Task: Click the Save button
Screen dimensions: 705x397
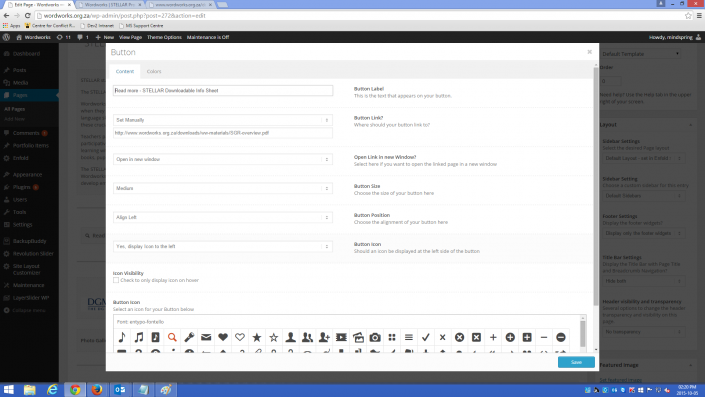Action: click(x=576, y=362)
